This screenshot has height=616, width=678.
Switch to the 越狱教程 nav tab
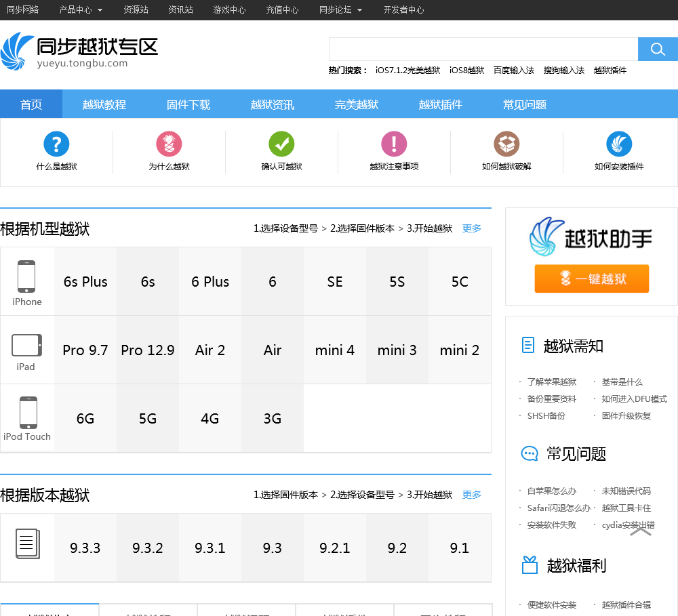click(104, 104)
